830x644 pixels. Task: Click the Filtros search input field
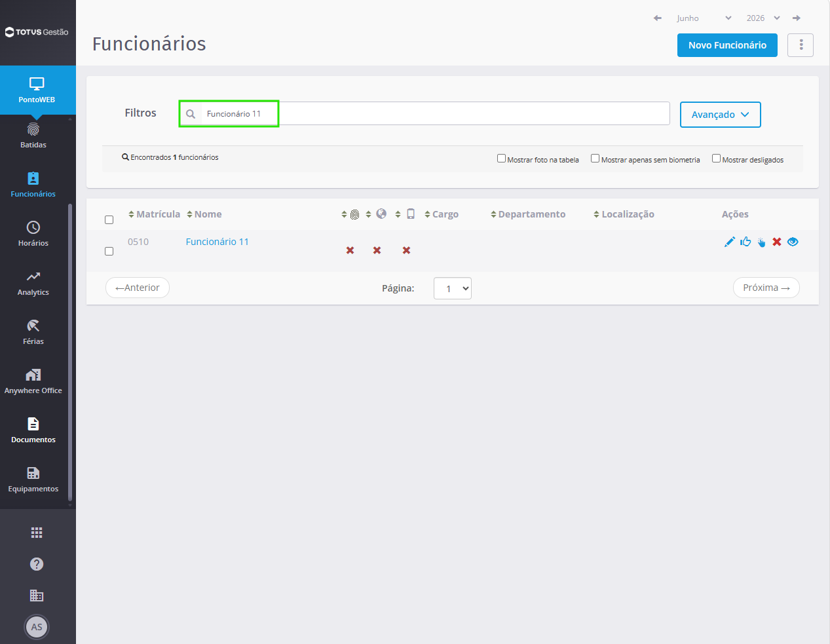424,113
